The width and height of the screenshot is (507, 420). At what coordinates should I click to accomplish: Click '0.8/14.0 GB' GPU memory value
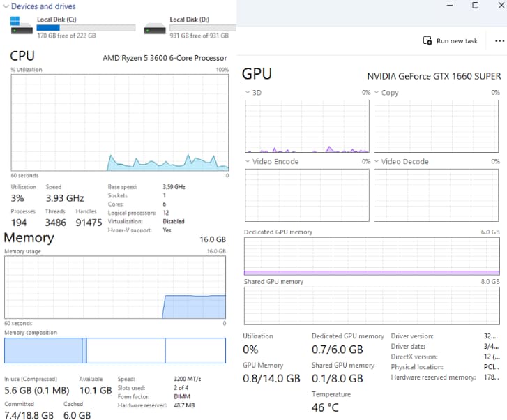tap(271, 378)
